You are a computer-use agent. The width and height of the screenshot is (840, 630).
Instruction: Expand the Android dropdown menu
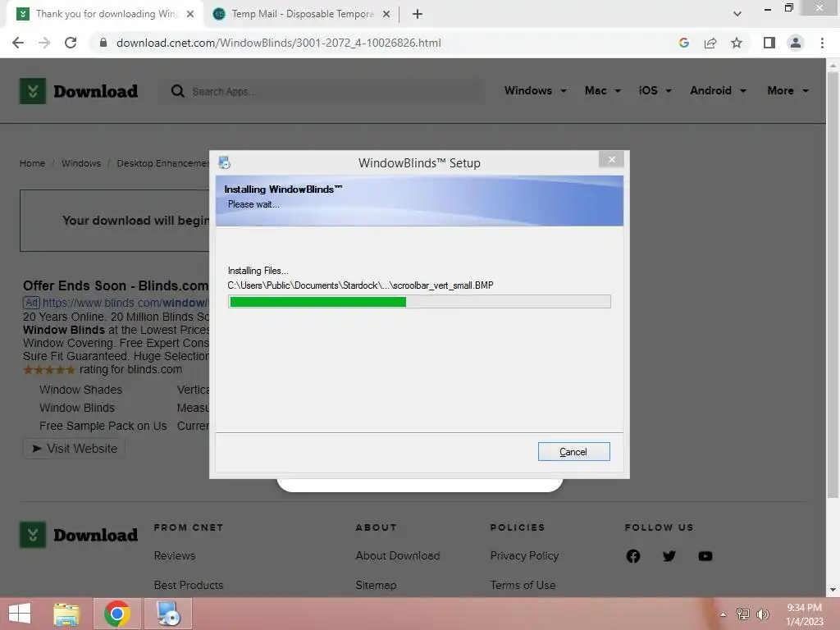pos(718,90)
